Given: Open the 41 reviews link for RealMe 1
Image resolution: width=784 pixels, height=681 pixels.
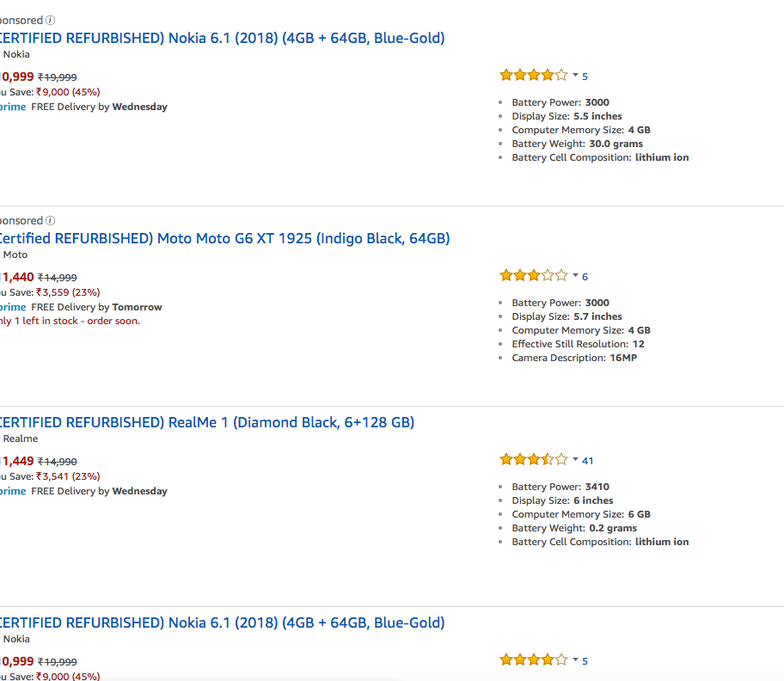Looking at the screenshot, I should [588, 460].
